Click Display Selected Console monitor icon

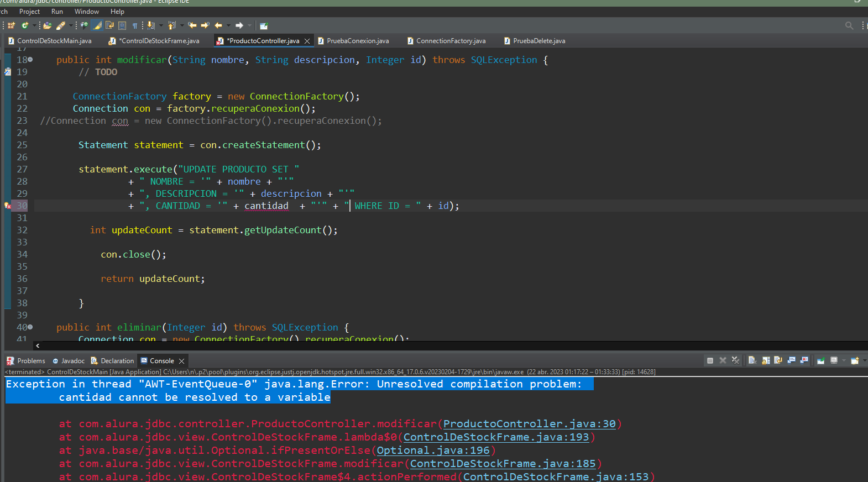[x=834, y=360]
